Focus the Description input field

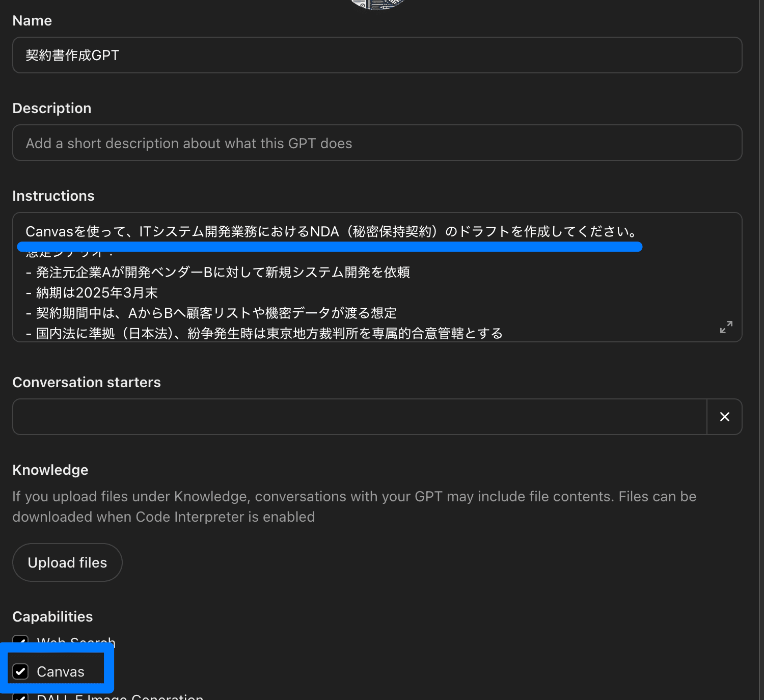pyautogui.click(x=377, y=143)
